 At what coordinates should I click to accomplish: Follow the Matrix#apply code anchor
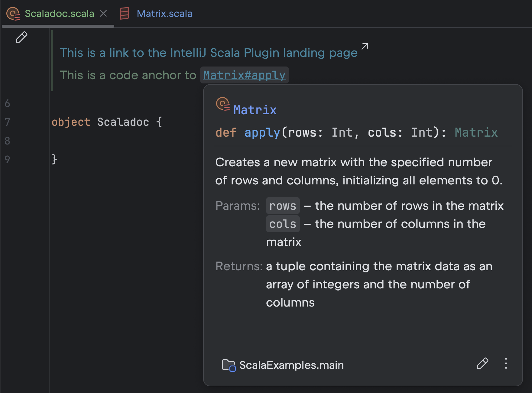pos(244,75)
